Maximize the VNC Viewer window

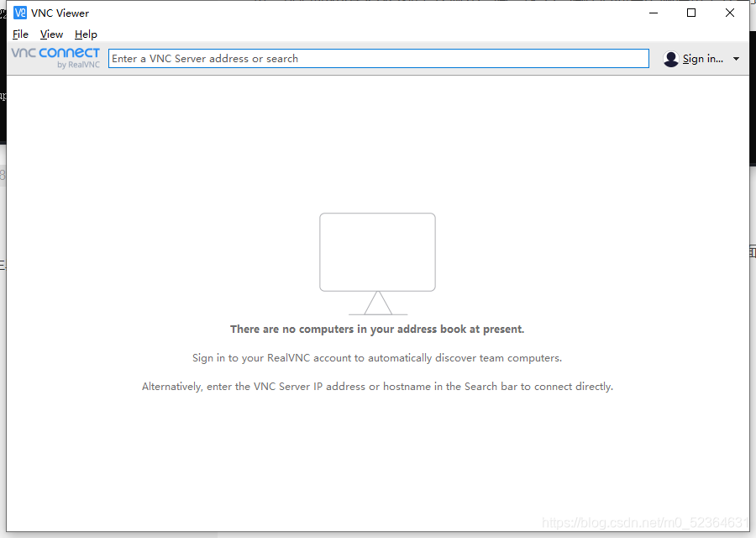click(x=691, y=13)
